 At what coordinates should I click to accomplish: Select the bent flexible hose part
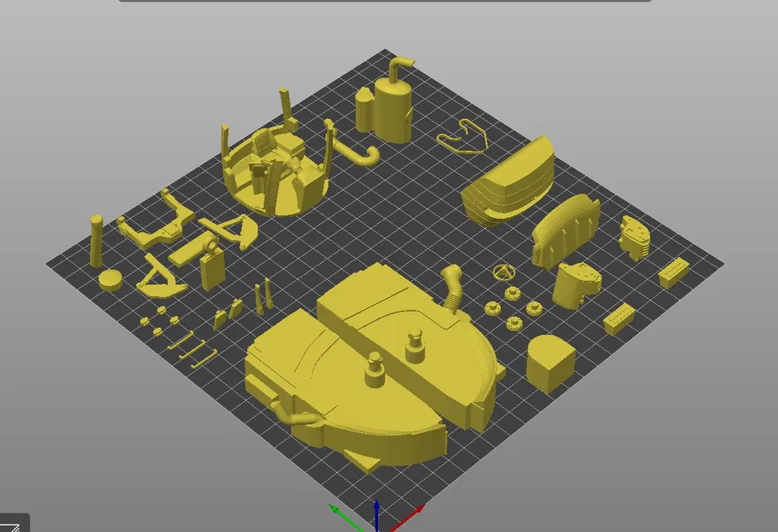coord(452,289)
